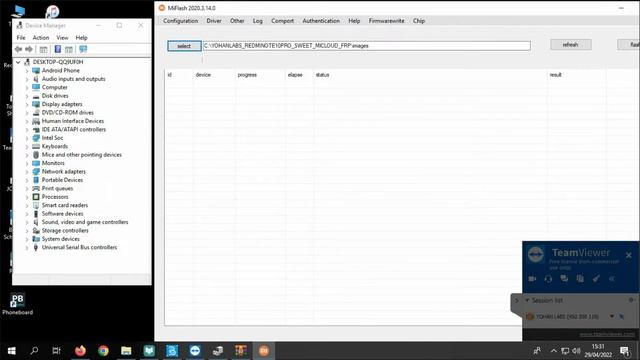The image size is (640, 360).
Task: Open Device Manager View menu
Action: 62,38
